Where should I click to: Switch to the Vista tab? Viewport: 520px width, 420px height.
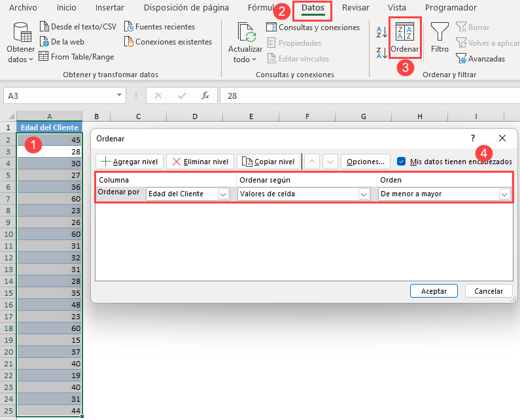coord(396,8)
